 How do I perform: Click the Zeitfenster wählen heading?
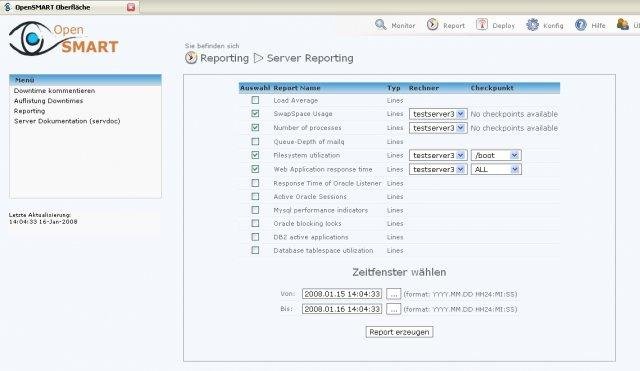tap(399, 272)
